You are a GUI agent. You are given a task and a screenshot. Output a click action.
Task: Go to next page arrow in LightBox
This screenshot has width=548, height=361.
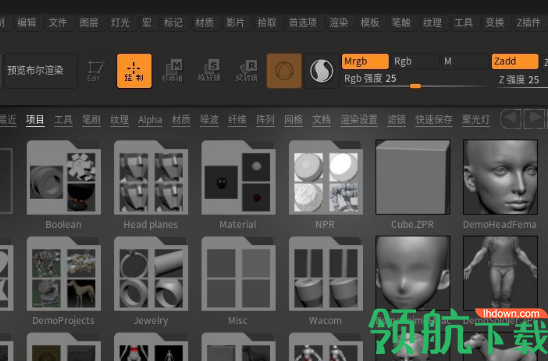(534, 119)
